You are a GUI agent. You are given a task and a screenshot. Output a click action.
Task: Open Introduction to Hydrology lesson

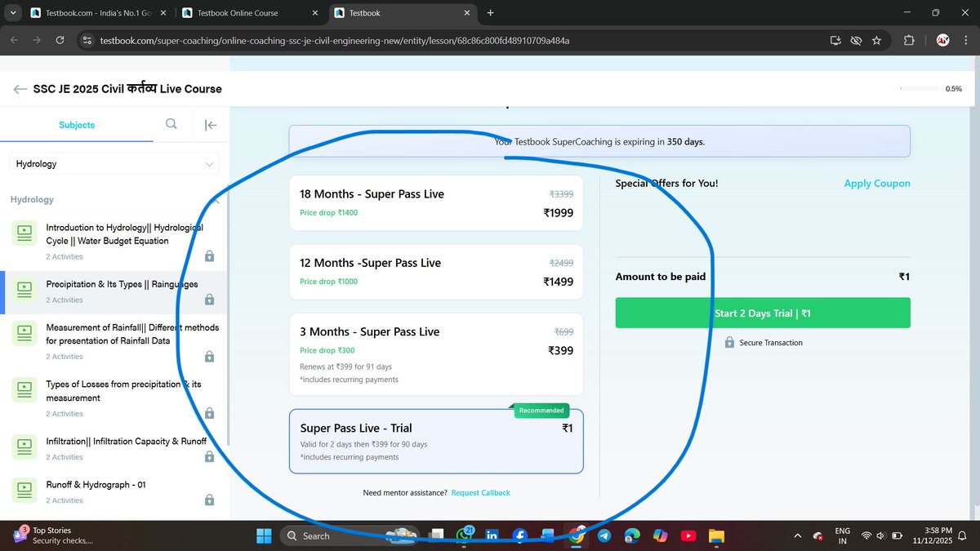(114, 242)
